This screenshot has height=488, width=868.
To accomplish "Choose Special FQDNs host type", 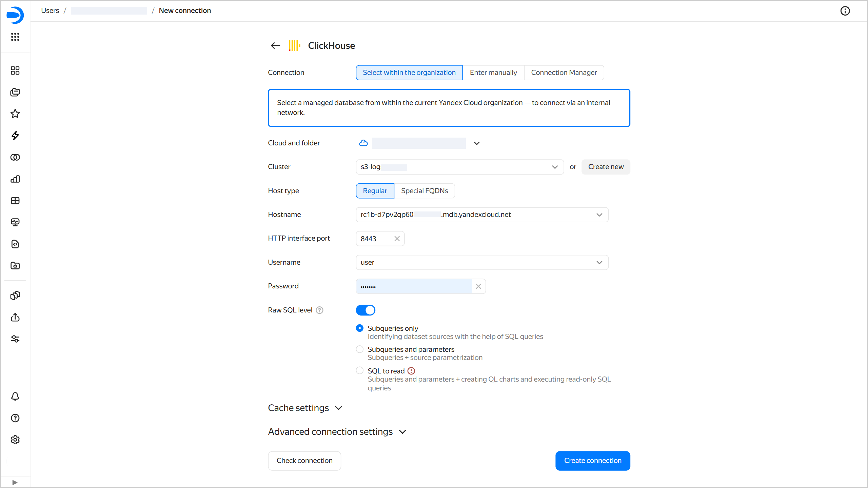I will (x=425, y=191).
